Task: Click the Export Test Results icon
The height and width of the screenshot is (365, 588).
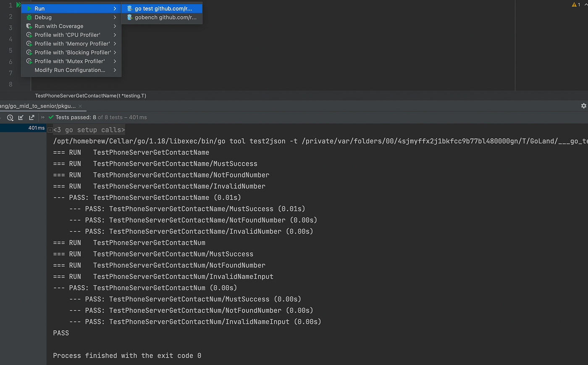Action: tap(31, 117)
